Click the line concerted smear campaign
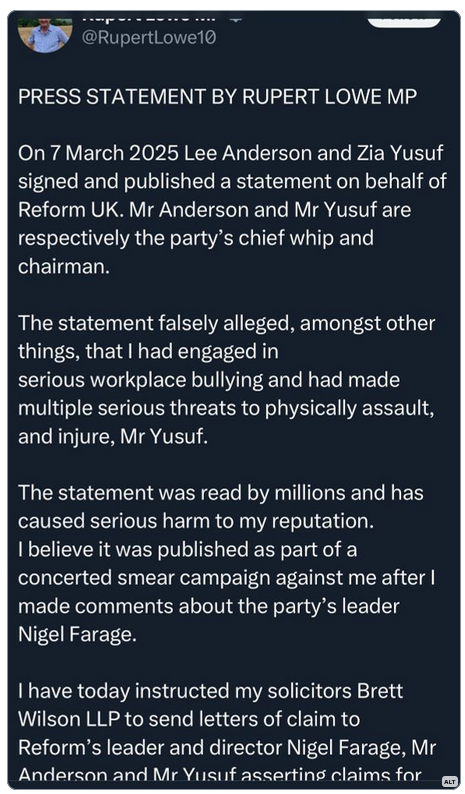Viewport: 465px width, 794px height. click(226, 578)
